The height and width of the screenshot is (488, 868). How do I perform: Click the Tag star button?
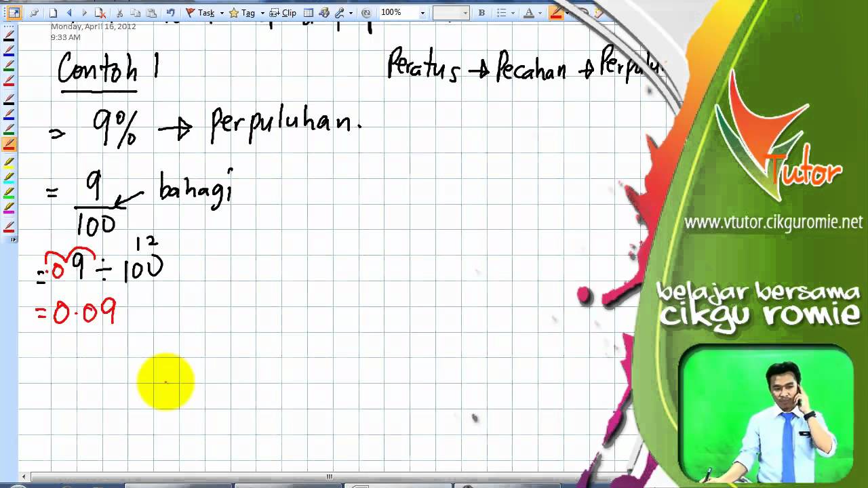(x=241, y=13)
